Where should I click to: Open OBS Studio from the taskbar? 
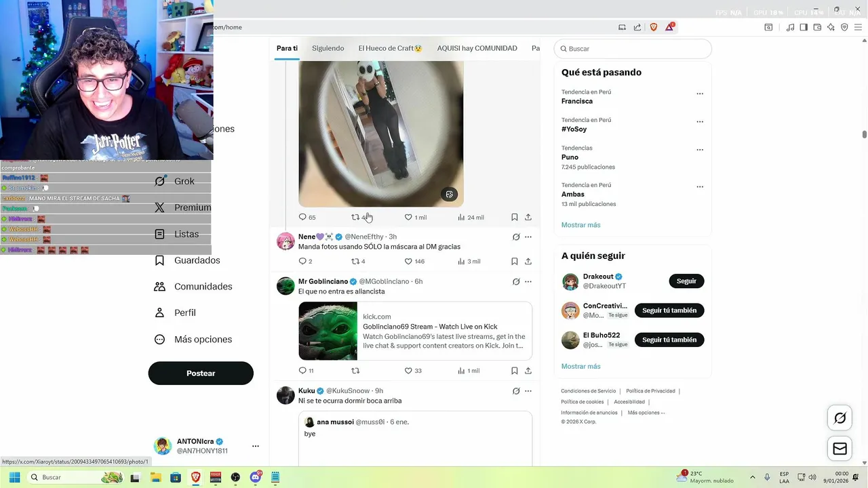[235, 477]
